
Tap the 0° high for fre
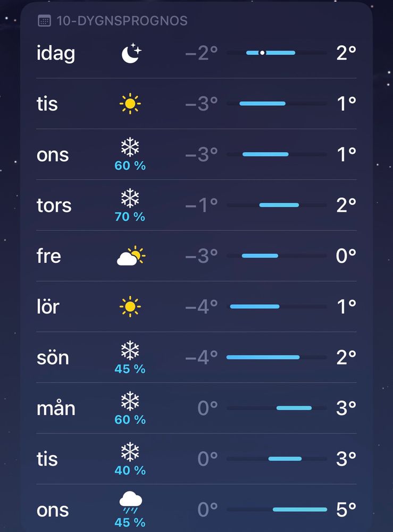pos(346,256)
